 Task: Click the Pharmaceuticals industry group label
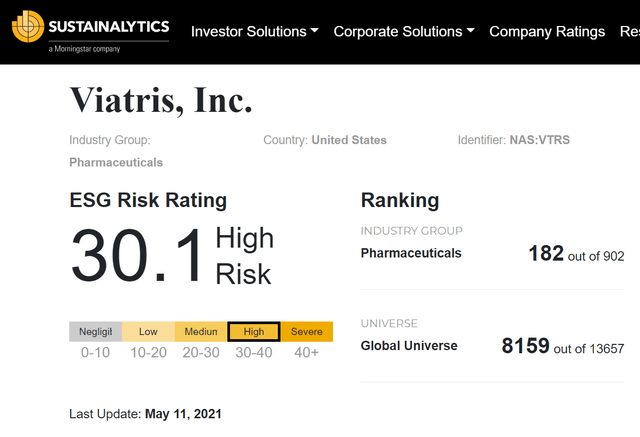click(116, 162)
